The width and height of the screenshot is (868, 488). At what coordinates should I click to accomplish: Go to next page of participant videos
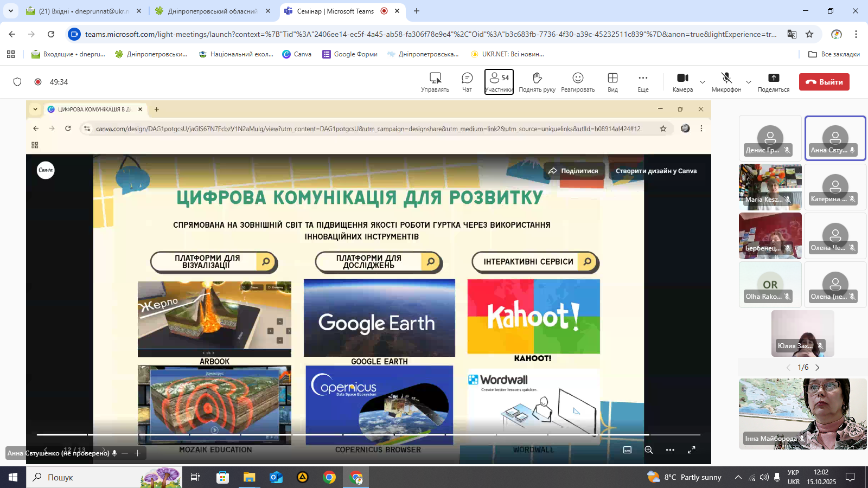[x=818, y=368]
